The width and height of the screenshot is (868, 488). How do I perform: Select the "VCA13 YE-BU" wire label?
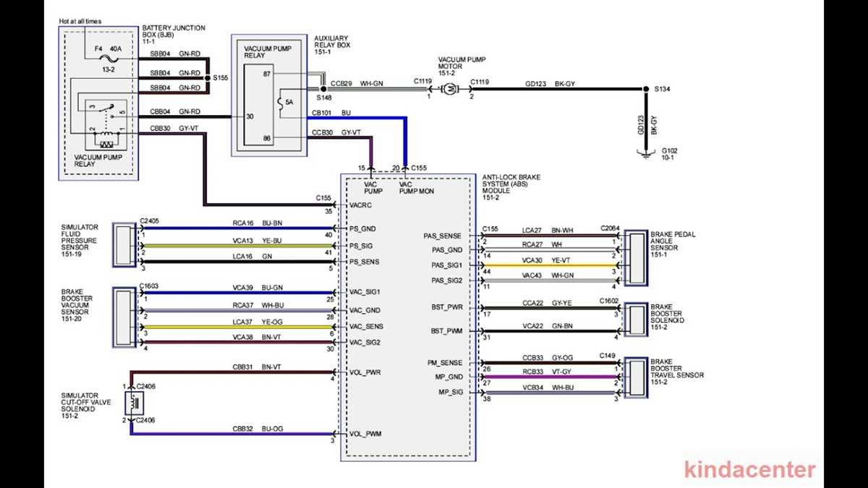click(258, 240)
